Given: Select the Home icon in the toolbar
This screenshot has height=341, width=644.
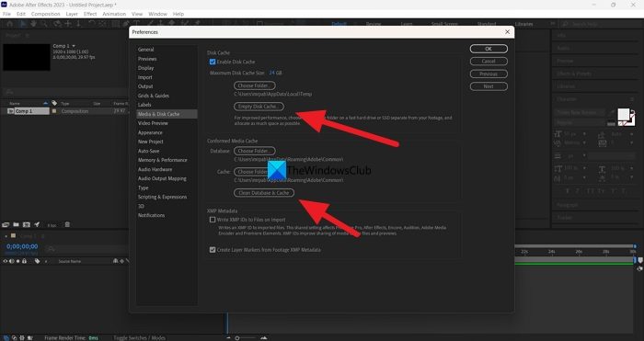Looking at the screenshot, I should point(10,24).
